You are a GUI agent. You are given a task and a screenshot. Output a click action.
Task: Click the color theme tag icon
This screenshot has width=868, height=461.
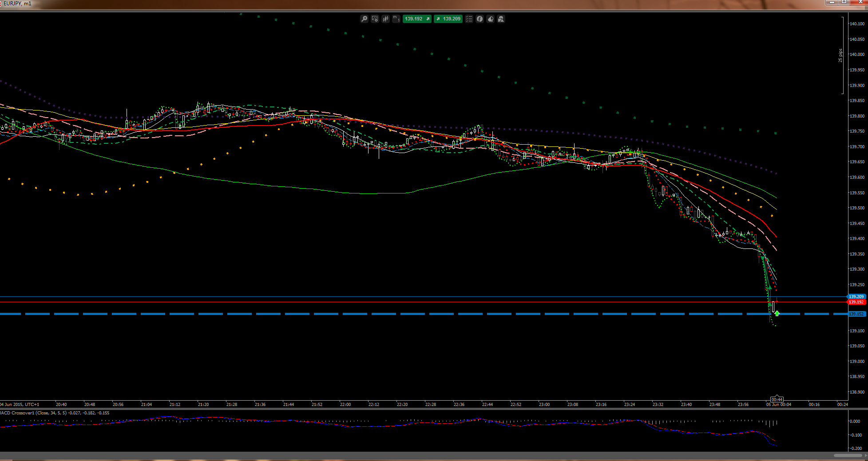491,19
